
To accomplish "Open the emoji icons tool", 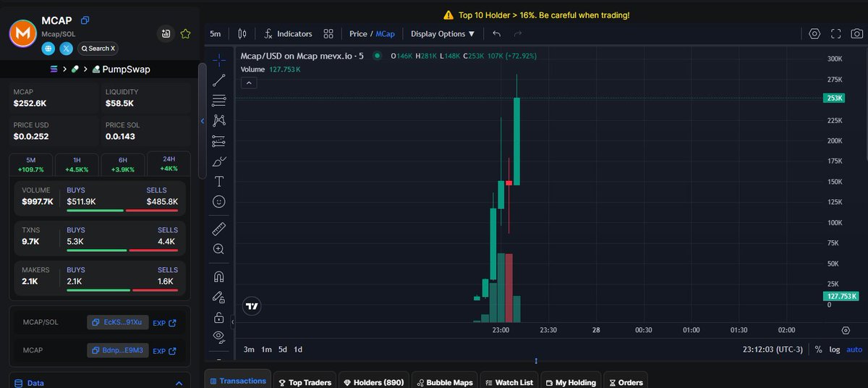I will point(219,201).
